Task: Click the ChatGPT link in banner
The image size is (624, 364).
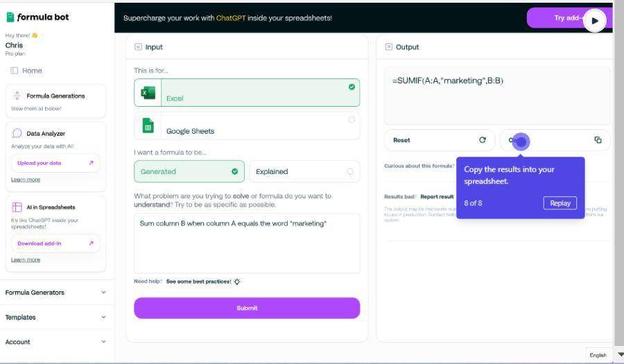Action: pos(231,18)
